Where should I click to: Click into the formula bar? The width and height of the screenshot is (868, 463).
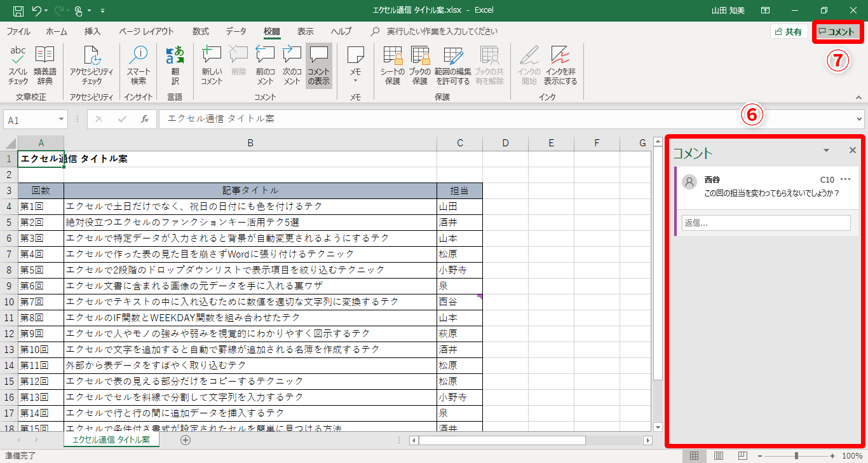505,120
